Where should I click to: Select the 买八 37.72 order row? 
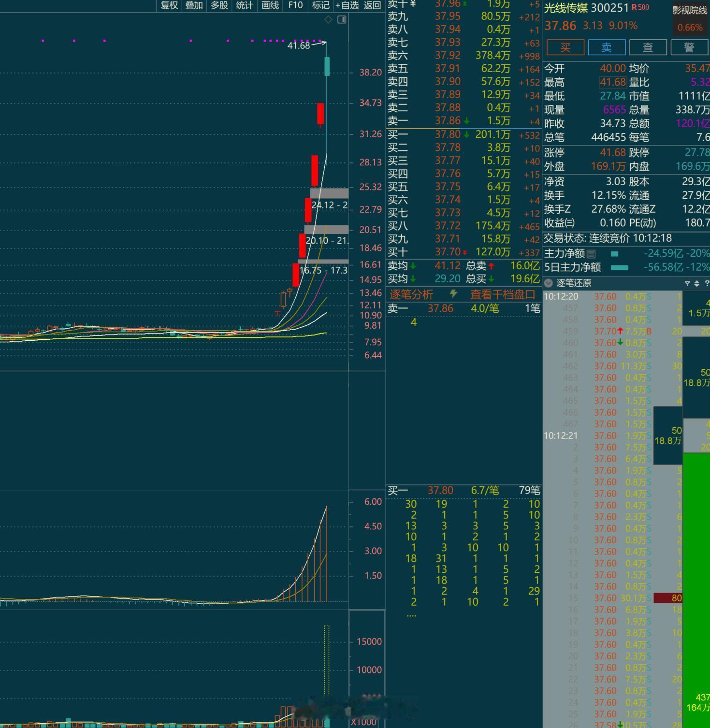pyautogui.click(x=463, y=226)
